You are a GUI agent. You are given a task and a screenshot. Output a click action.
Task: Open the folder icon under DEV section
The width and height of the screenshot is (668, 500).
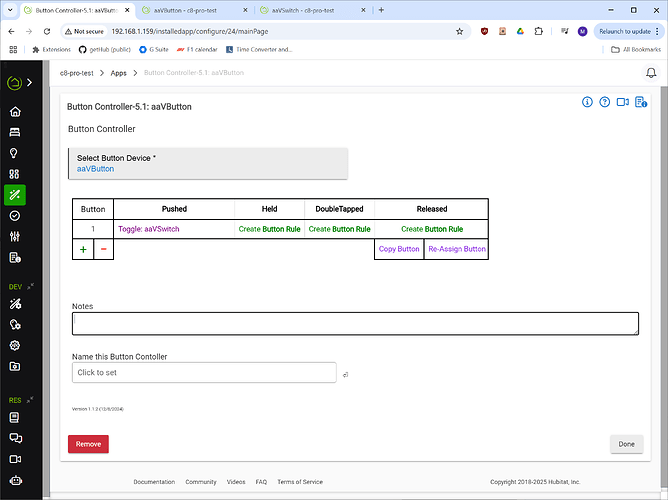15,366
